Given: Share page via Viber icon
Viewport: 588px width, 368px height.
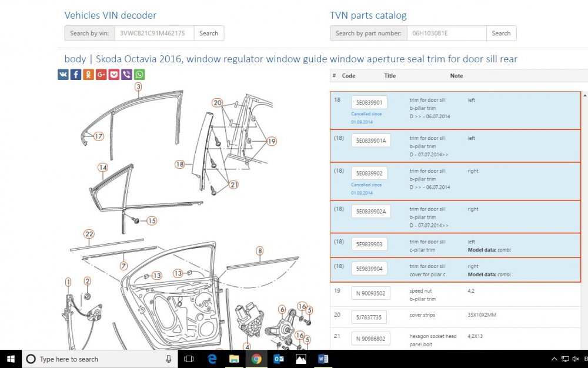Looking at the screenshot, I should pyautogui.click(x=127, y=75).
